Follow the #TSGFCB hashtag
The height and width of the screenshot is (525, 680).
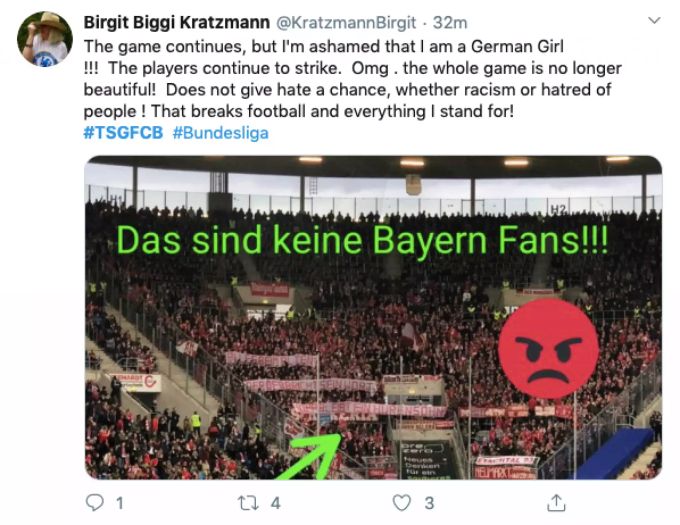[x=123, y=133]
